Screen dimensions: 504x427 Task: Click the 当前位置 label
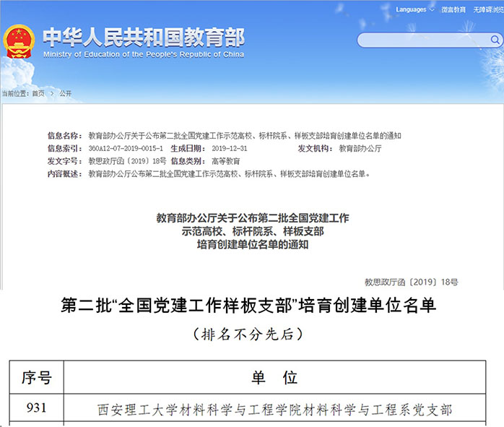click(15, 94)
